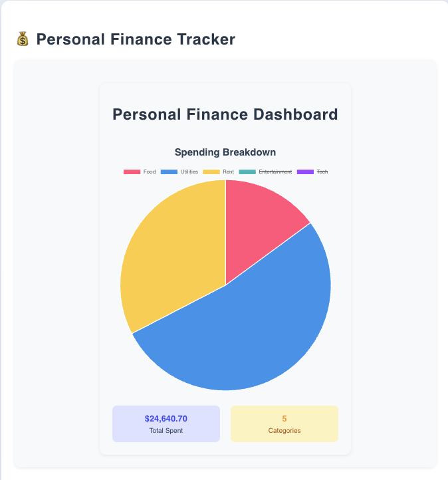Show the Tech category via legend text

322,172
